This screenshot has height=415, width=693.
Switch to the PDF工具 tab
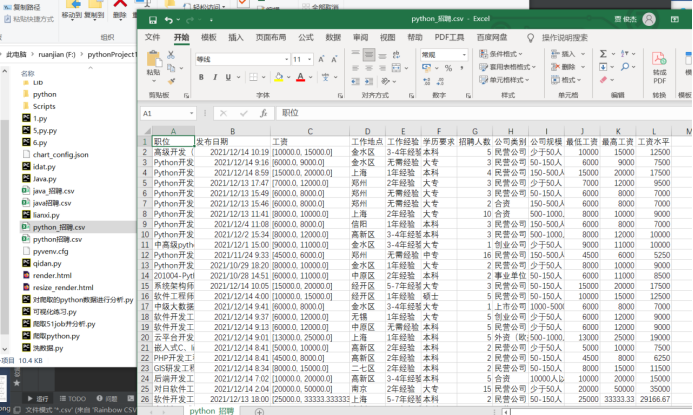click(x=449, y=38)
